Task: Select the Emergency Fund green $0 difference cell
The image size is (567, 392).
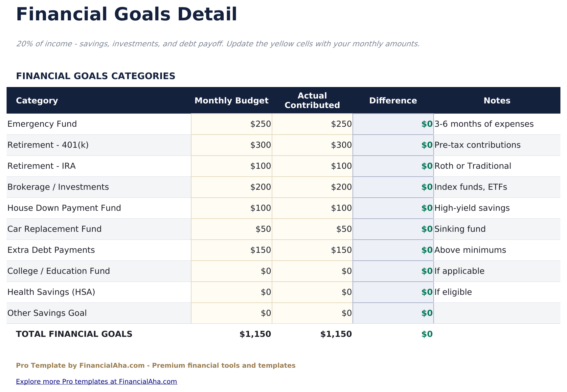Action: 393,124
